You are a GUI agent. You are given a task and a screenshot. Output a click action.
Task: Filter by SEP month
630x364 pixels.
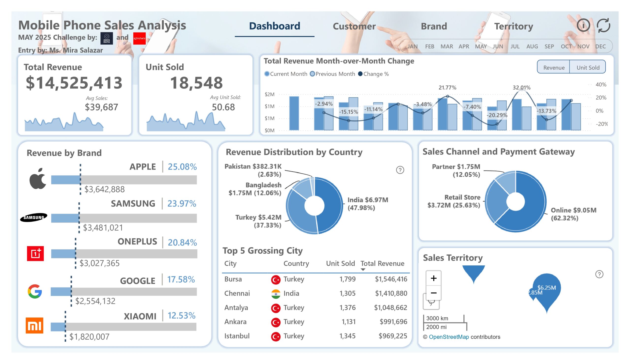click(549, 46)
